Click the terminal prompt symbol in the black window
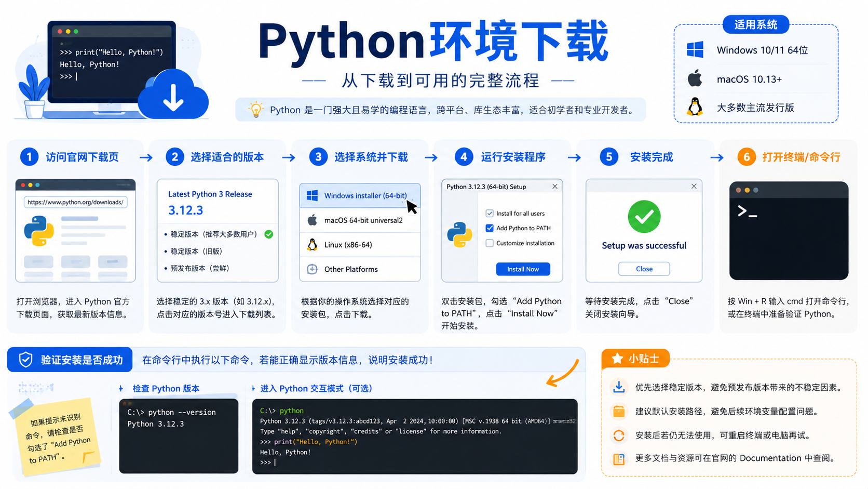Screen dimensions: 868x489 [x=747, y=211]
